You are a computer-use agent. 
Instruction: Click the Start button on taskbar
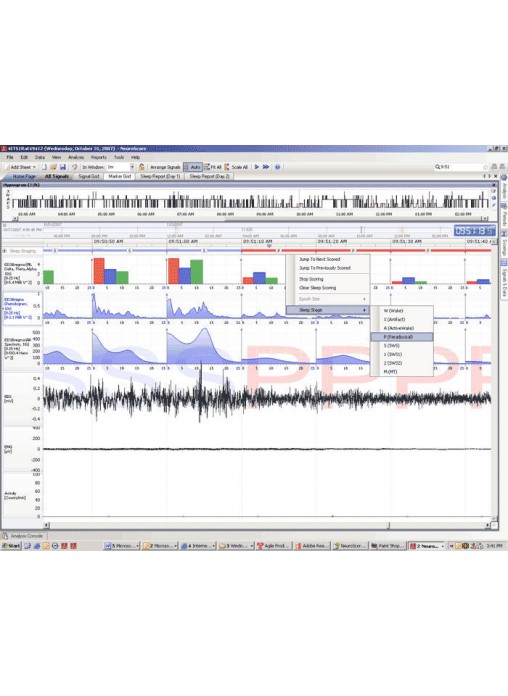12,546
